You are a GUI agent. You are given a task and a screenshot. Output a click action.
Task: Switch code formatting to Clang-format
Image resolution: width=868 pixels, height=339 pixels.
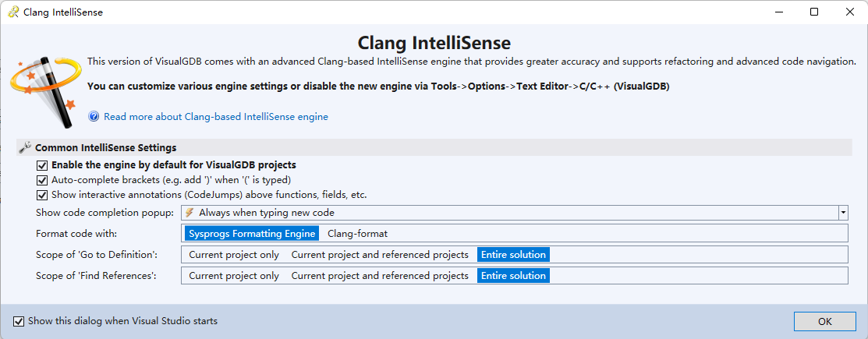click(x=357, y=234)
